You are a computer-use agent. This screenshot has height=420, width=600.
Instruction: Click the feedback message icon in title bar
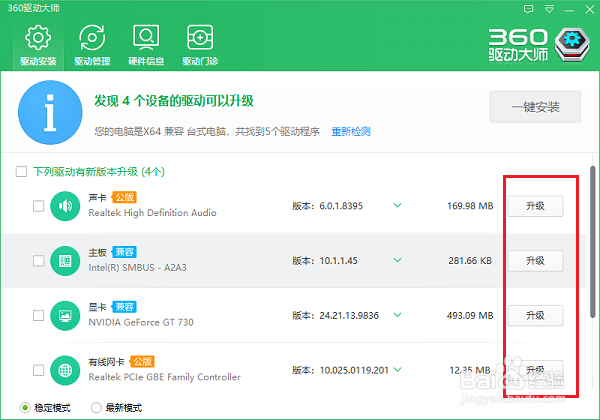(x=528, y=9)
